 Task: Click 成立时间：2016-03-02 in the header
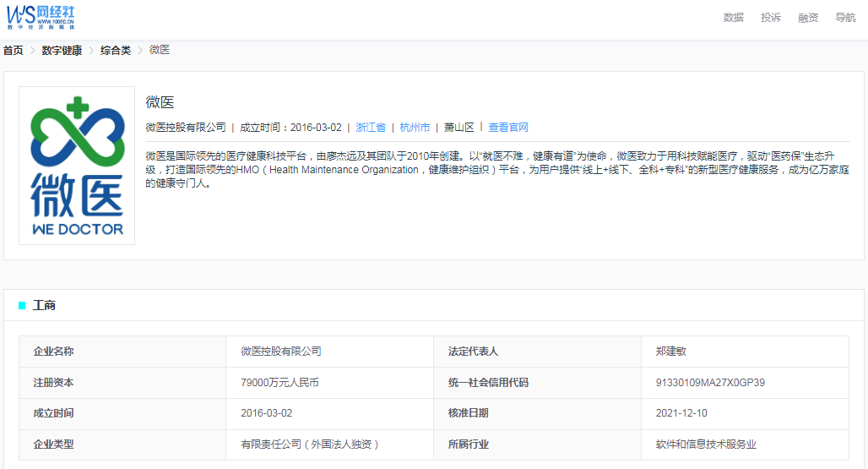(x=290, y=128)
